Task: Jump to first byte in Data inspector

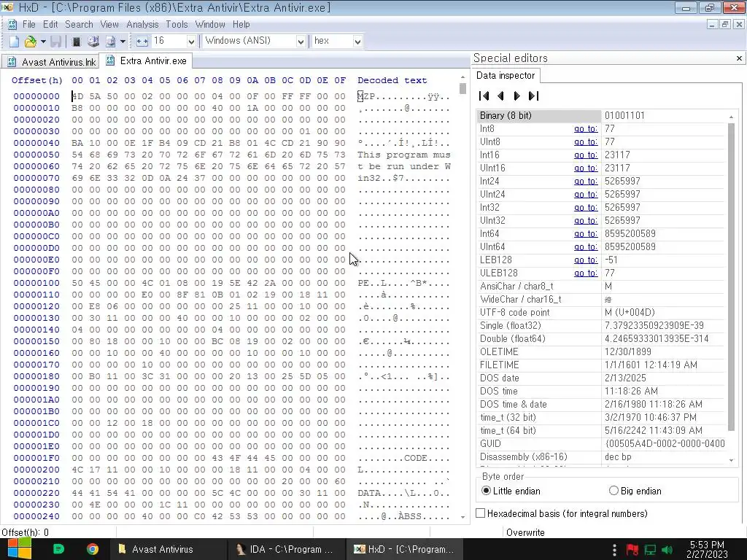Action: [x=484, y=96]
